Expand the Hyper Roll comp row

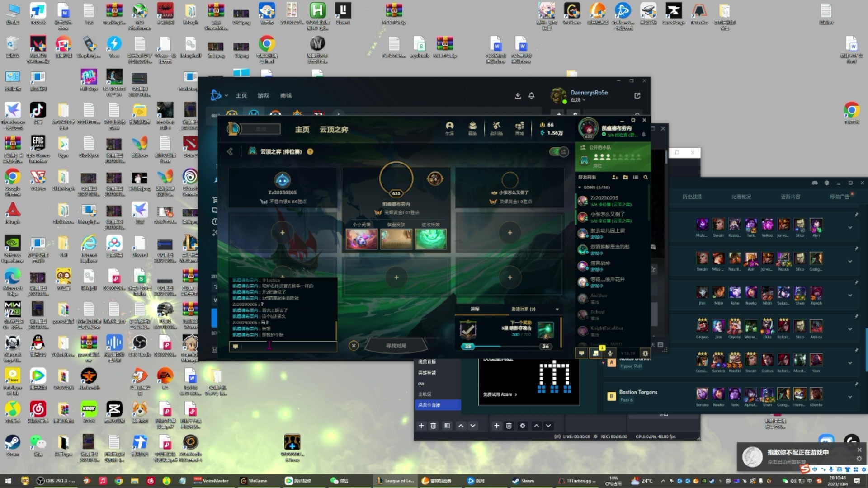(850, 363)
